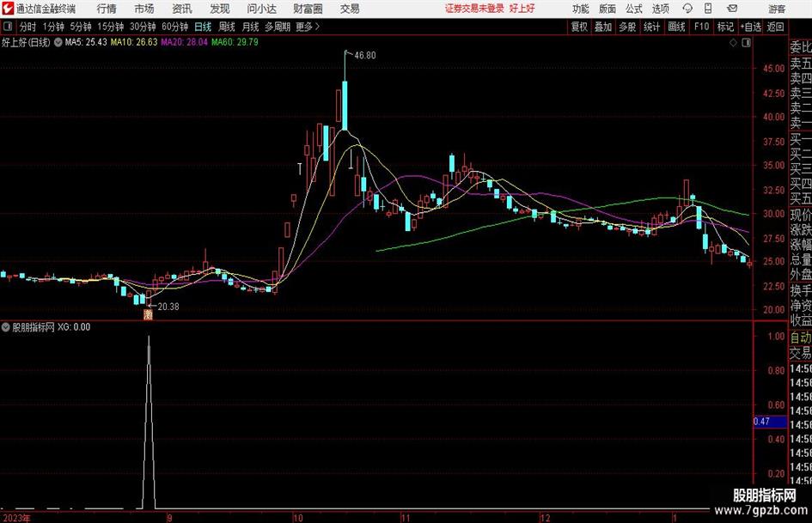Open the 选项 menu
This screenshot has height=523, width=812.
pyautogui.click(x=660, y=9)
